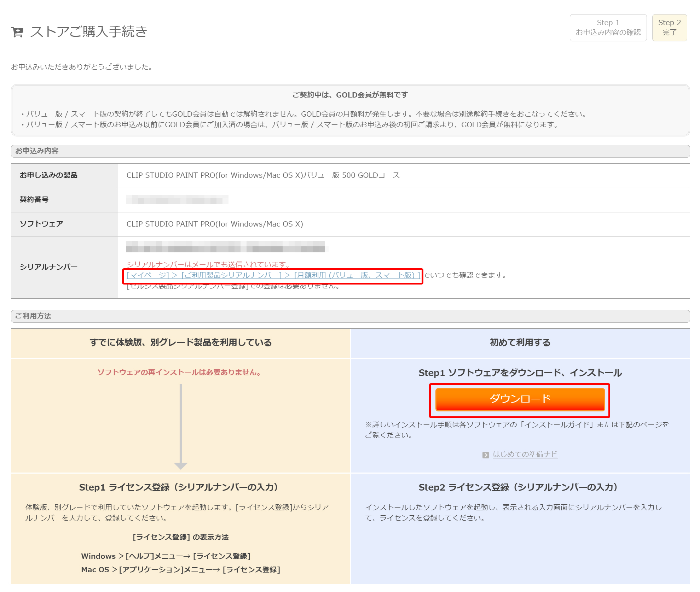Click the すでに体験版、別グレード製品を利用している column header
Screen dimensions: 700x592
[x=181, y=342]
